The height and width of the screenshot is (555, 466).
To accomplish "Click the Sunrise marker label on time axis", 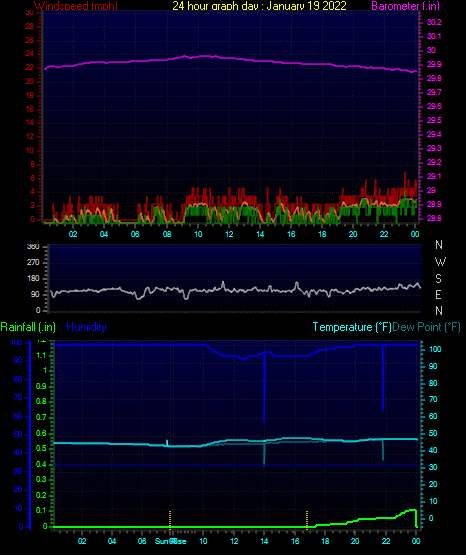I will pyautogui.click(x=170, y=541).
